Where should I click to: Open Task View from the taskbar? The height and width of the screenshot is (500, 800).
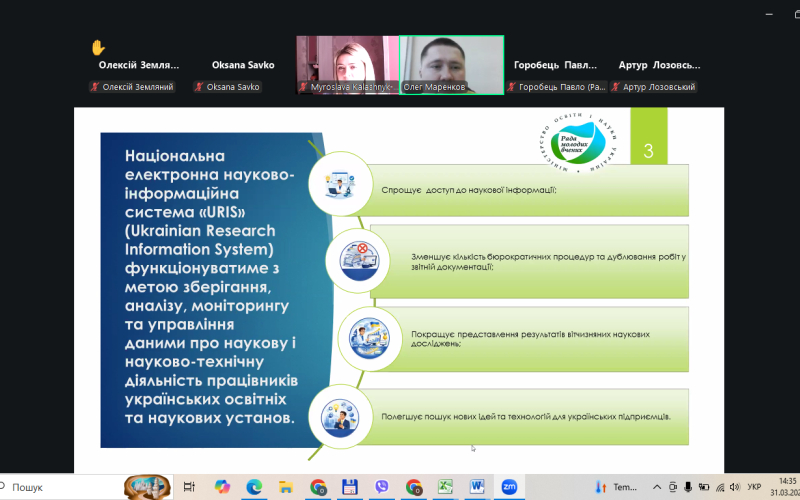click(x=189, y=487)
